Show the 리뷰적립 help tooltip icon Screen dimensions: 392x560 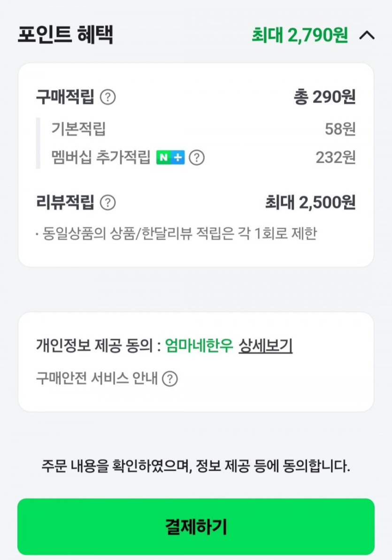pos(108,203)
